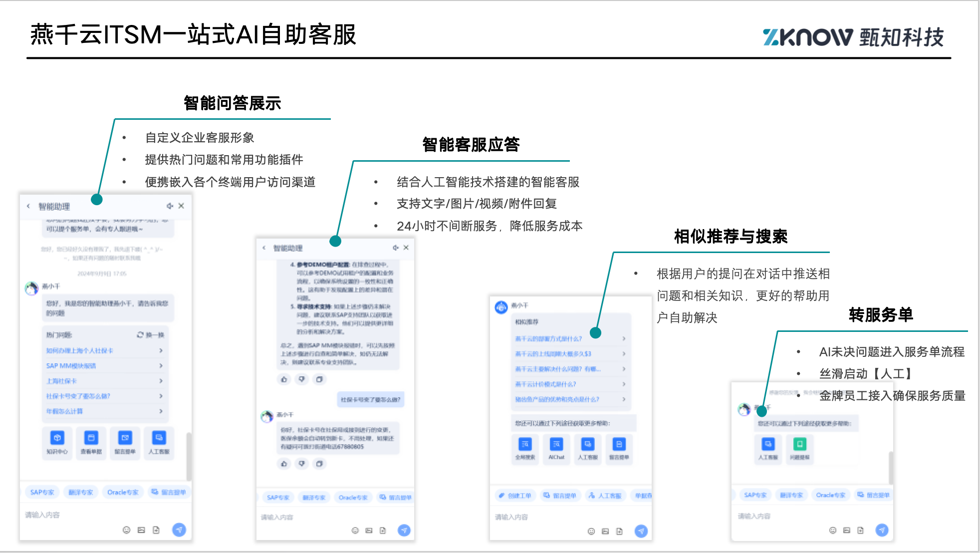Refresh hot questions with 换一换 icon

click(141, 335)
